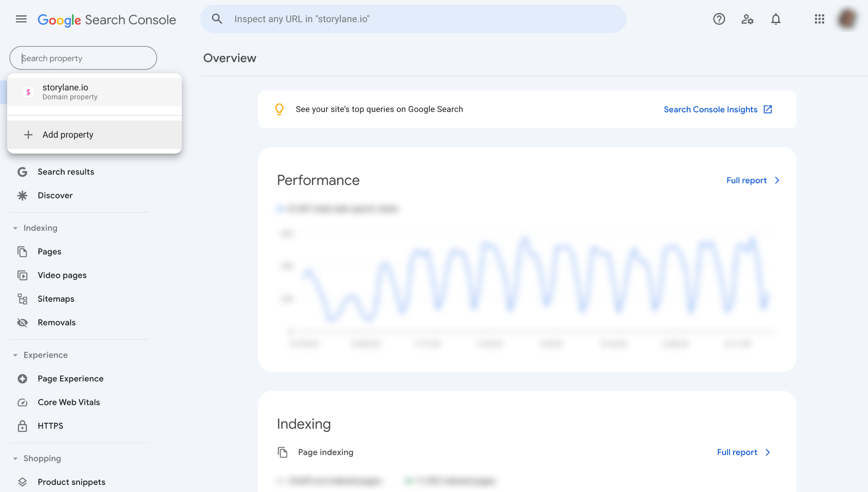Click the HTTPS lock icon
The image size is (868, 492).
(x=22, y=426)
